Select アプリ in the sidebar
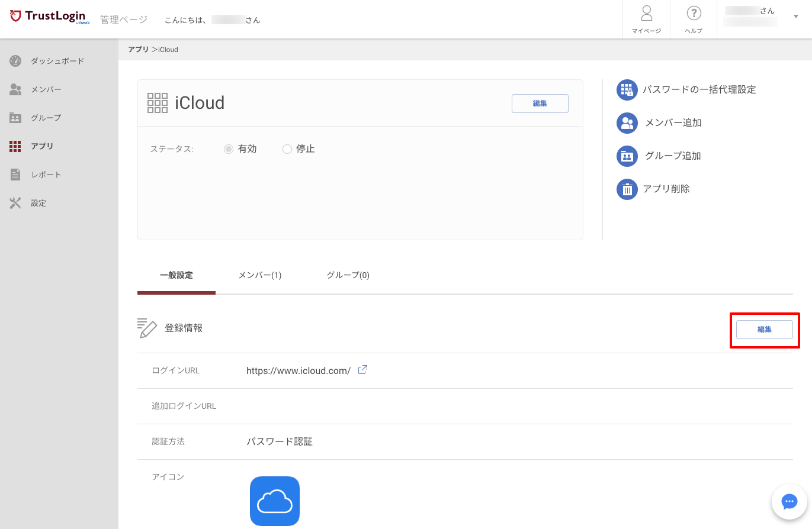Image resolution: width=812 pixels, height=529 pixels. tap(42, 146)
